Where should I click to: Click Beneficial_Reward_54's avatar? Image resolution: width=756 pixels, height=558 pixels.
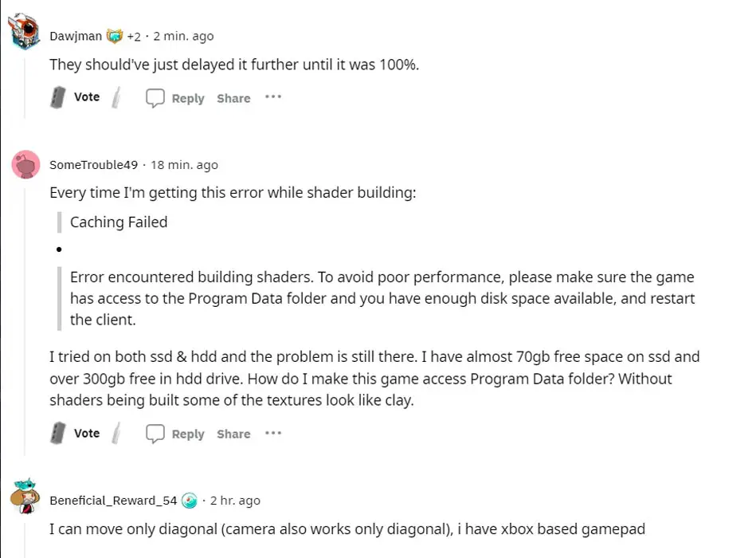[25, 496]
